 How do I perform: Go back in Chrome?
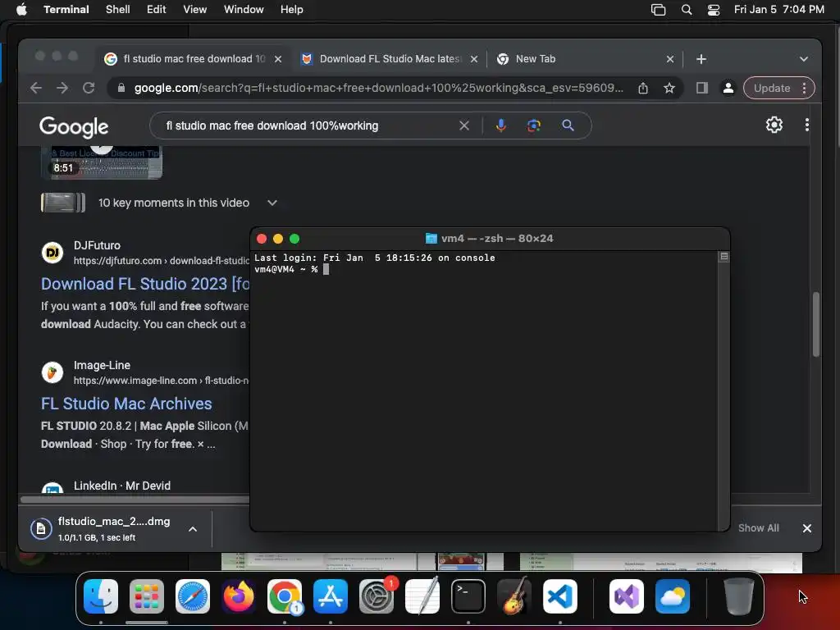(x=36, y=88)
